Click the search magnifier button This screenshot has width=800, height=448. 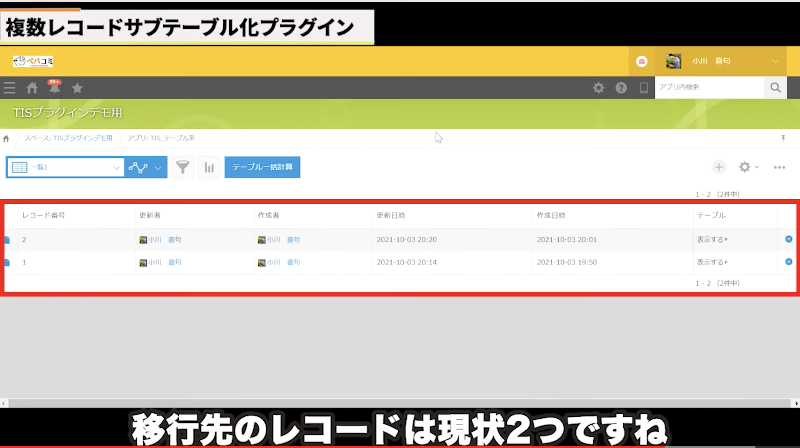775,88
